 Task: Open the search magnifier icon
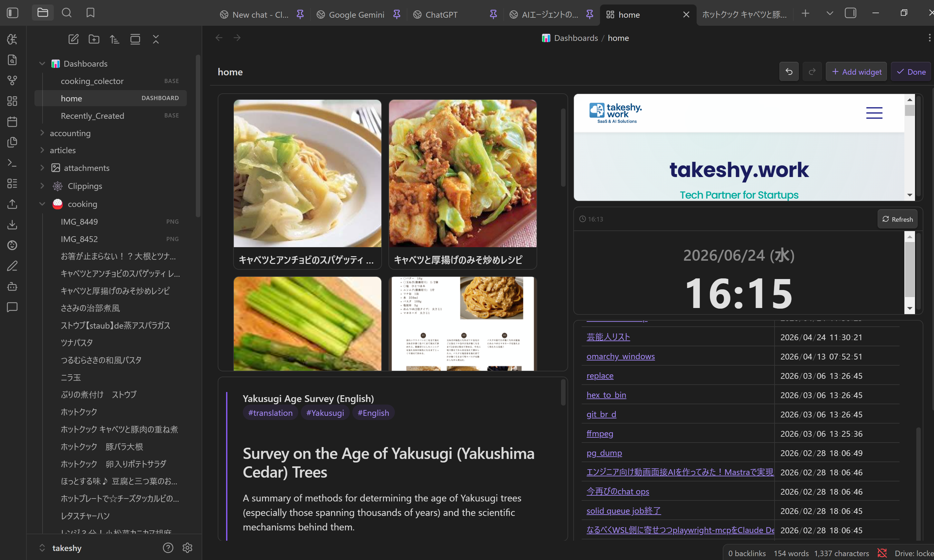(x=66, y=13)
